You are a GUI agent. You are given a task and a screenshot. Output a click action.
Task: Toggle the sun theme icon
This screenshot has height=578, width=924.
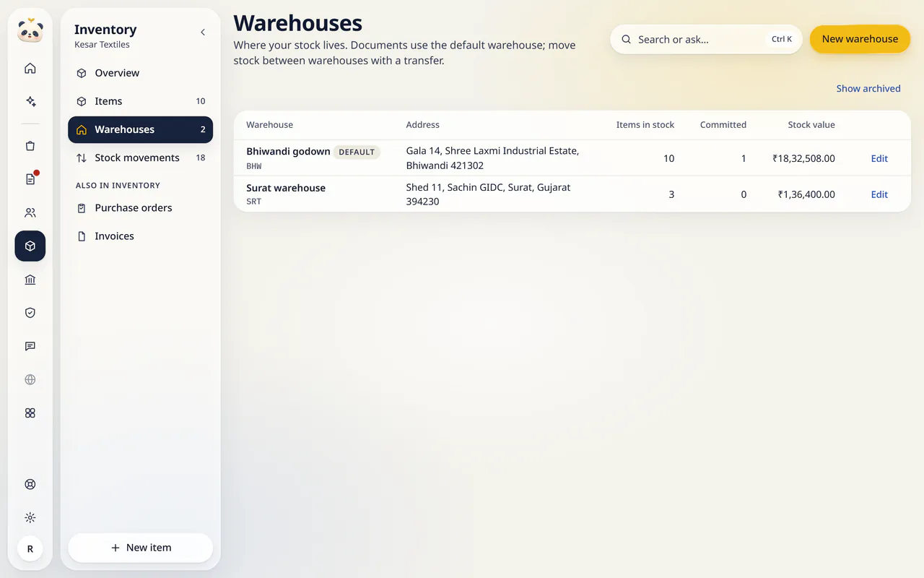click(x=30, y=518)
